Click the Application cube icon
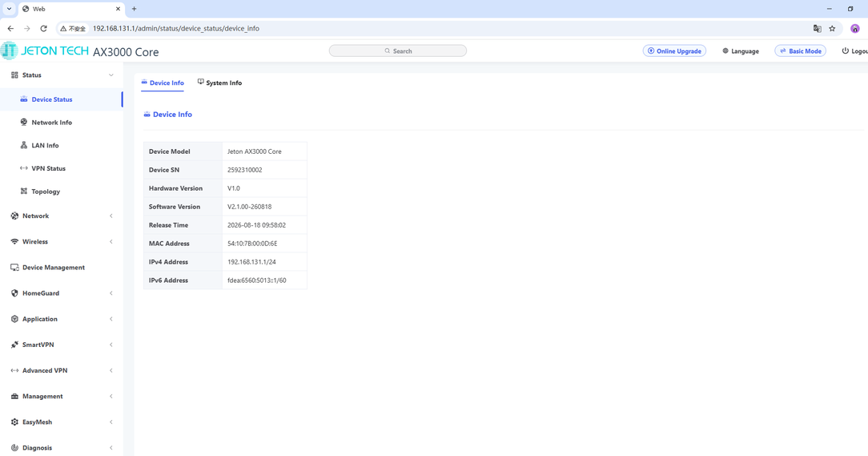The width and height of the screenshot is (868, 456). click(14, 319)
